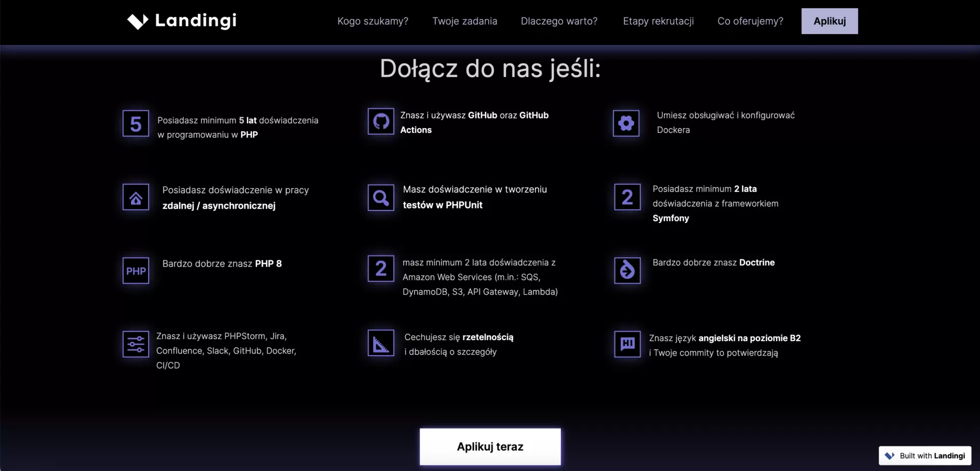Click the number 2 icon for Symfony experience

(627, 197)
